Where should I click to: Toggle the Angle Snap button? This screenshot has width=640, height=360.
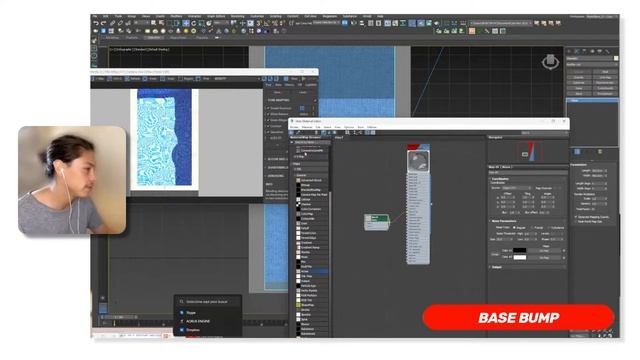click(x=267, y=23)
